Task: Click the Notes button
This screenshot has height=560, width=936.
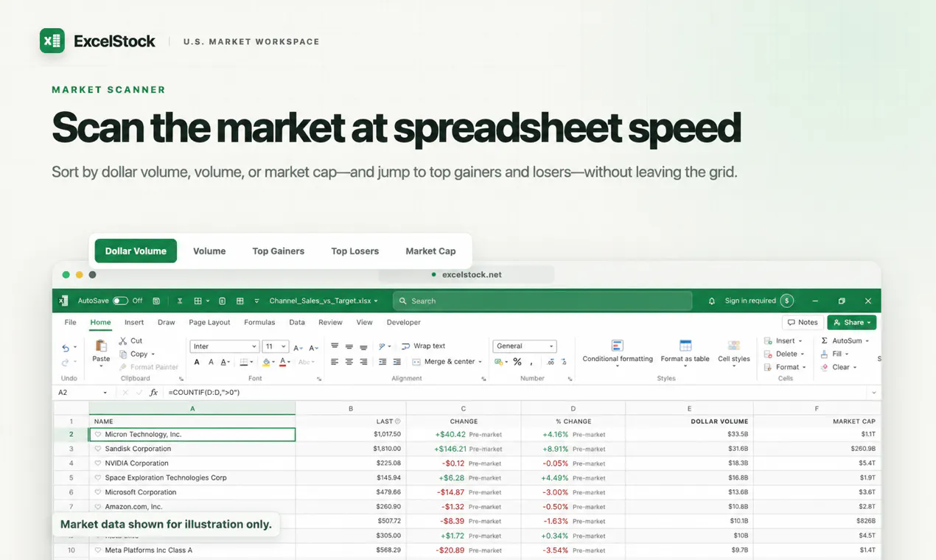Action: (803, 322)
